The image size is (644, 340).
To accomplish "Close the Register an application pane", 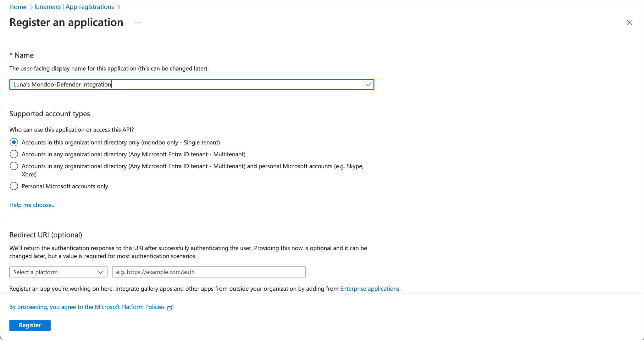I will click(x=629, y=22).
